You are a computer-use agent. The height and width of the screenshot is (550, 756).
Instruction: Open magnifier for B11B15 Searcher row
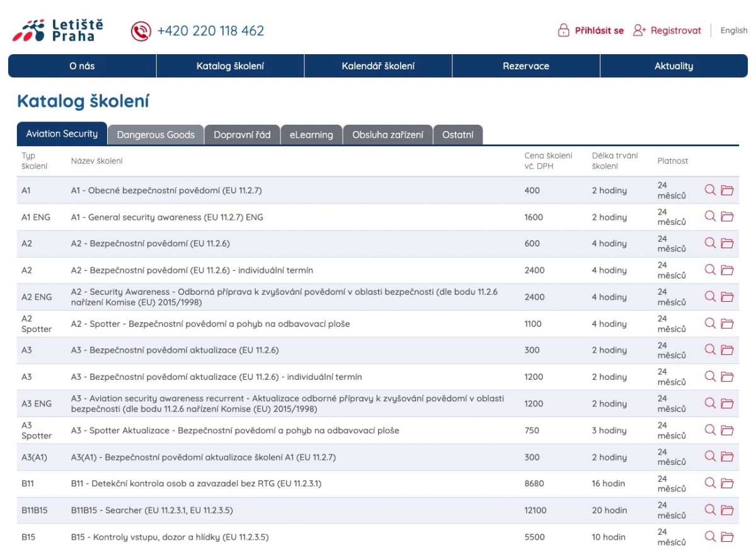click(x=710, y=510)
